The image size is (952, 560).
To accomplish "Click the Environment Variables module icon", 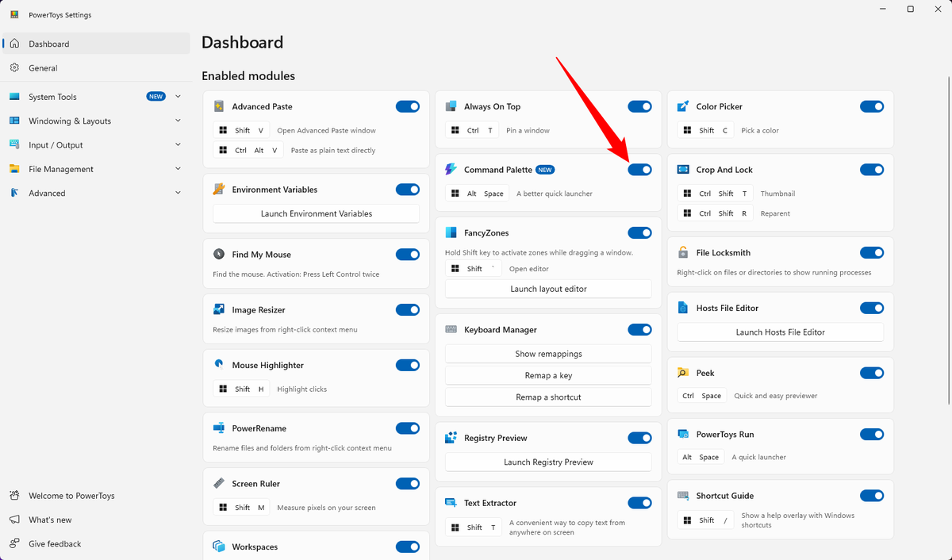I will (x=219, y=190).
